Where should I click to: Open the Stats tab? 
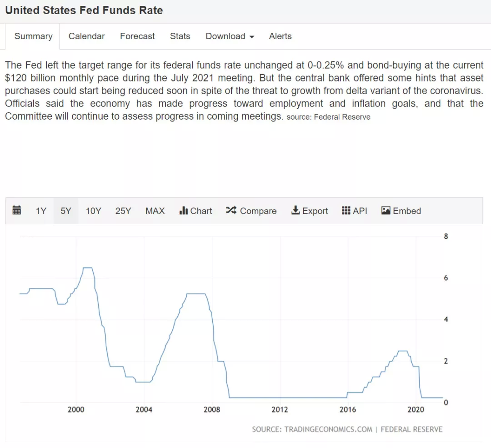[180, 36]
